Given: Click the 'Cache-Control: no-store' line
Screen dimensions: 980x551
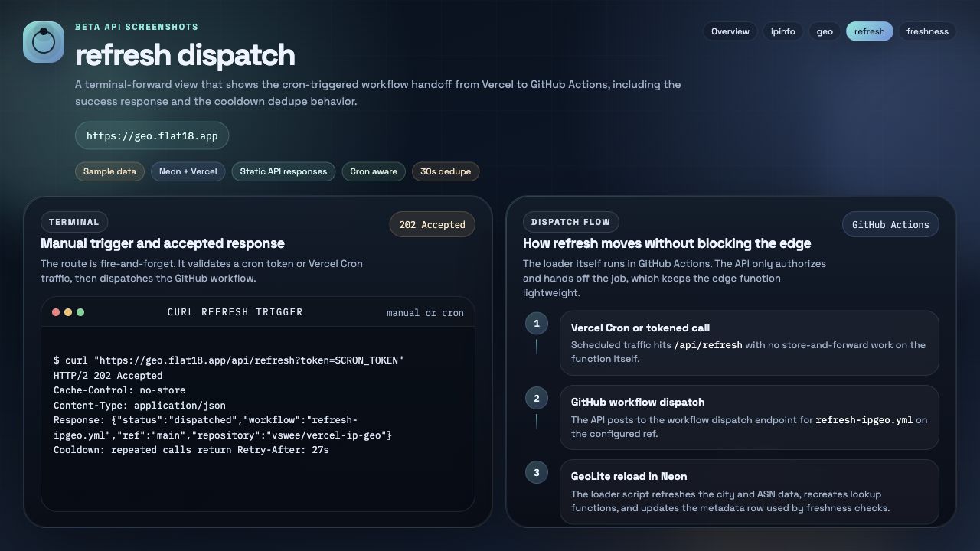Looking at the screenshot, I should 119,390.
